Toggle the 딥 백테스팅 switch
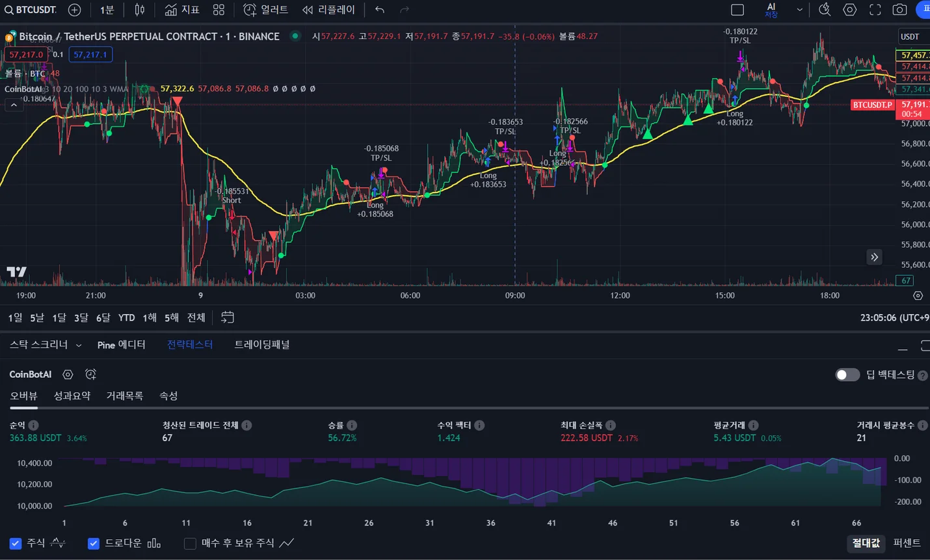The height and width of the screenshot is (560, 930). [847, 375]
